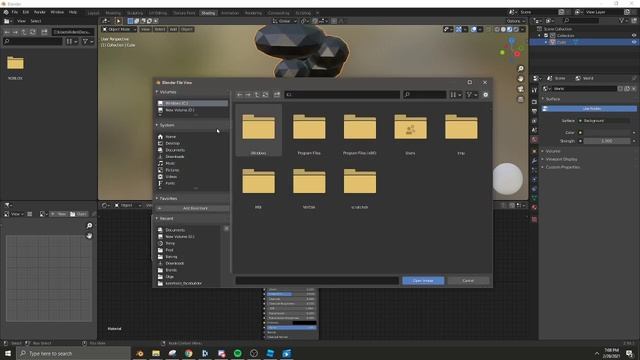Viewport: 640px width, 360px height.
Task: Open file dialog display mode dropdown
Action: [x=456, y=95]
